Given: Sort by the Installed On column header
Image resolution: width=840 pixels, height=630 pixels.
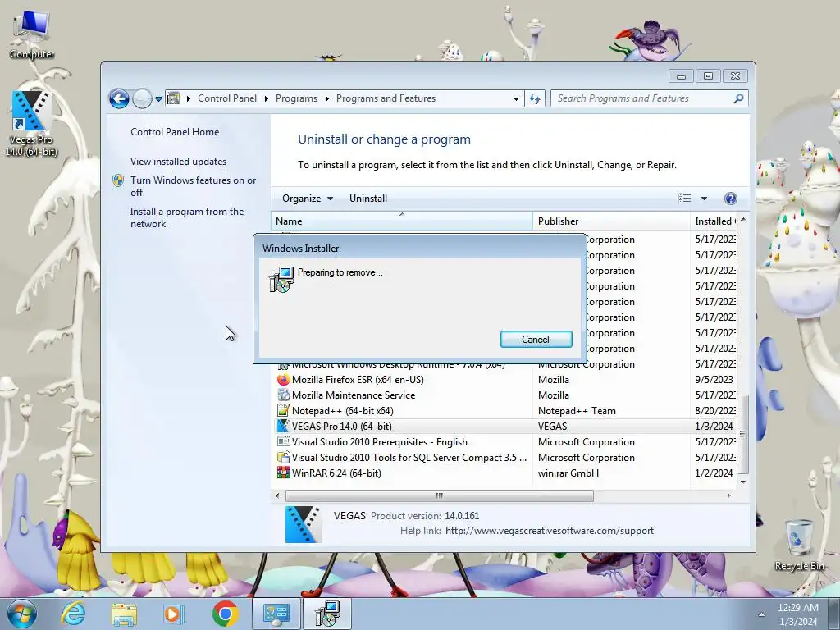Looking at the screenshot, I should tap(714, 221).
